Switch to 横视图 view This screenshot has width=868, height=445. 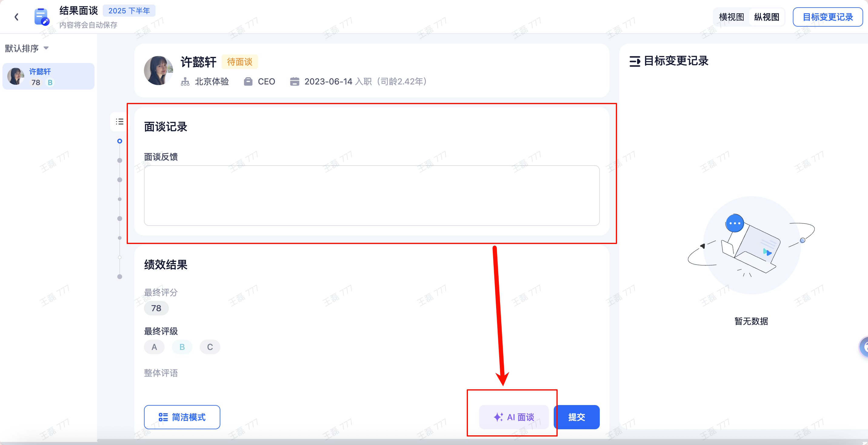[x=731, y=17]
